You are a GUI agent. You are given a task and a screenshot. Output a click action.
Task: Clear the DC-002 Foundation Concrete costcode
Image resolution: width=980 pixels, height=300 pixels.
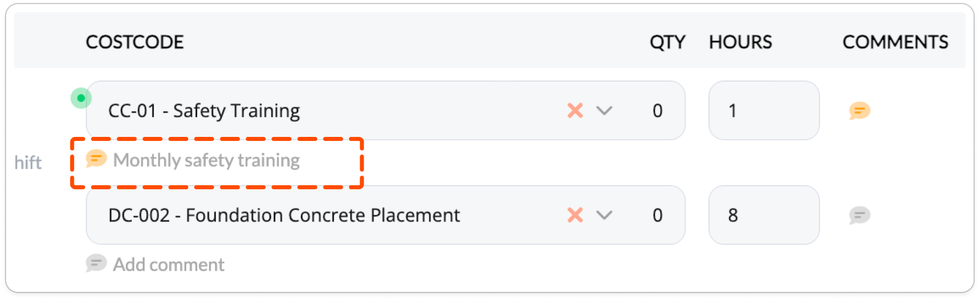point(575,215)
